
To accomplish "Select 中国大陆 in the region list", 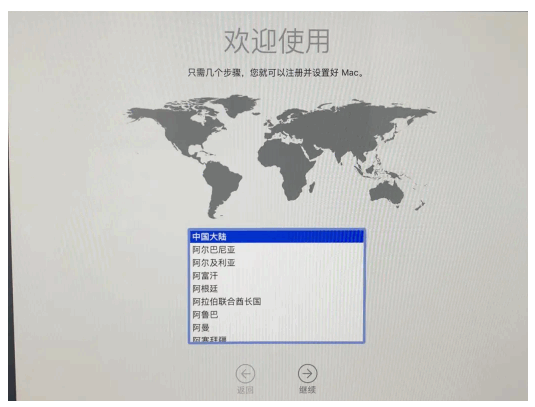I will pos(276,237).
